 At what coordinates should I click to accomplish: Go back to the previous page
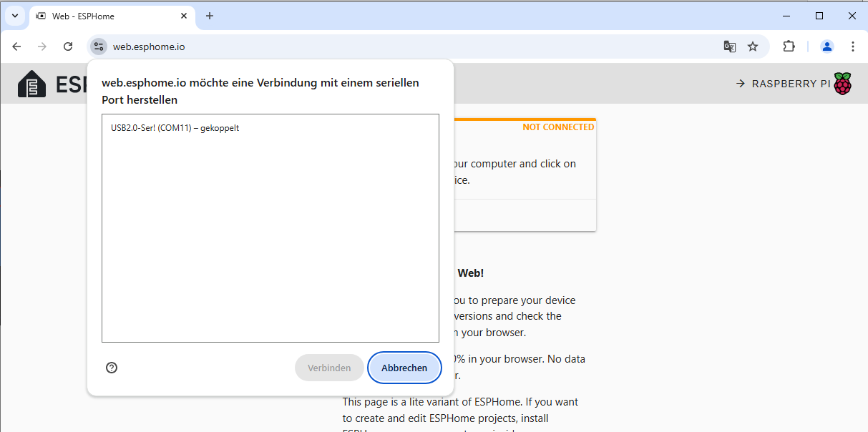[17, 46]
